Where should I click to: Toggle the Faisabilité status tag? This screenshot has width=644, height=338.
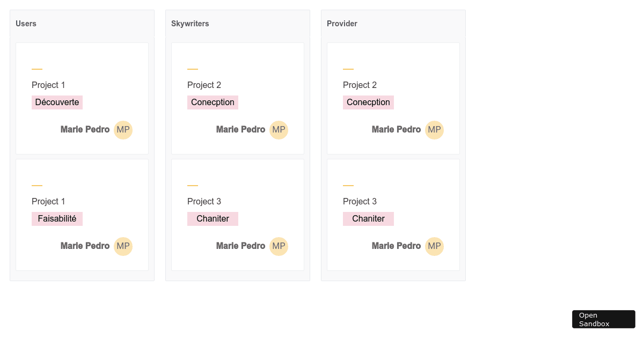click(x=57, y=218)
